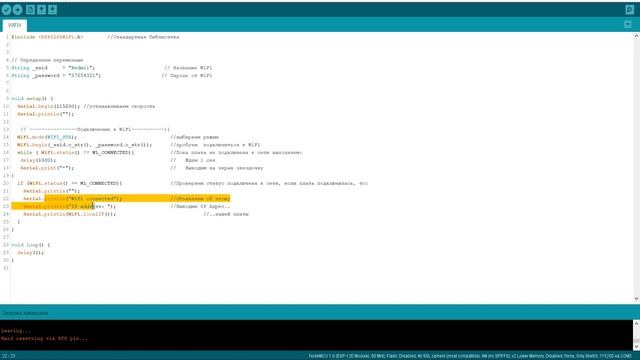
Task: Click the String _password declaration line
Action: (x=111, y=76)
